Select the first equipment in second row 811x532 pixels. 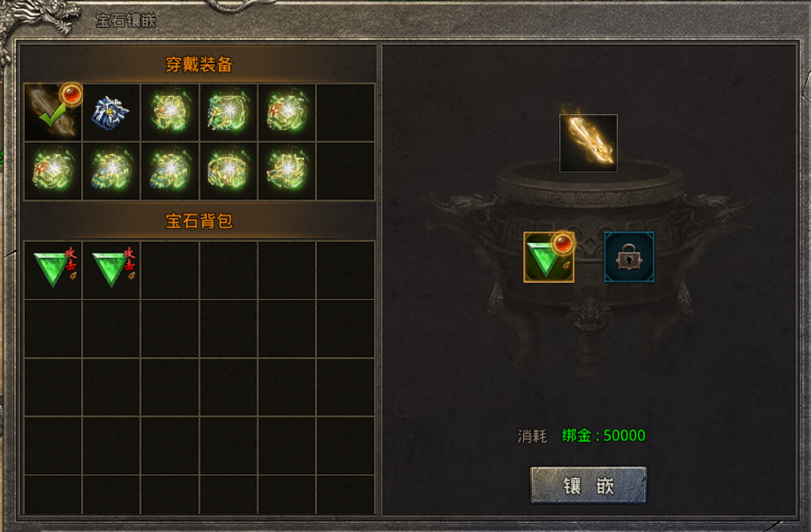tap(53, 171)
